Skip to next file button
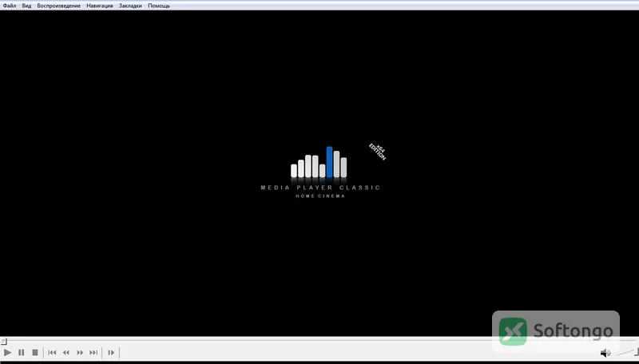The height and width of the screenshot is (364, 639). tap(93, 353)
